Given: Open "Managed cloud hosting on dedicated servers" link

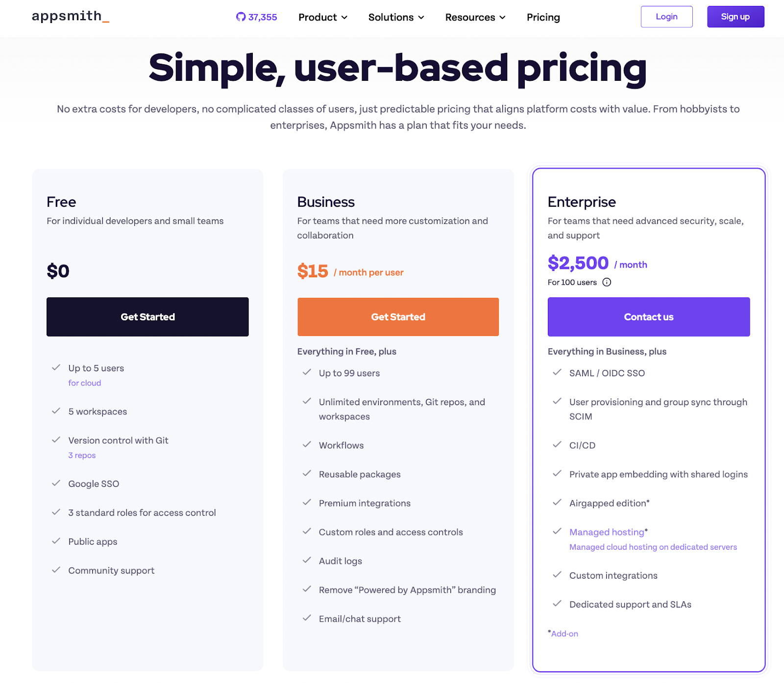Looking at the screenshot, I should point(652,547).
